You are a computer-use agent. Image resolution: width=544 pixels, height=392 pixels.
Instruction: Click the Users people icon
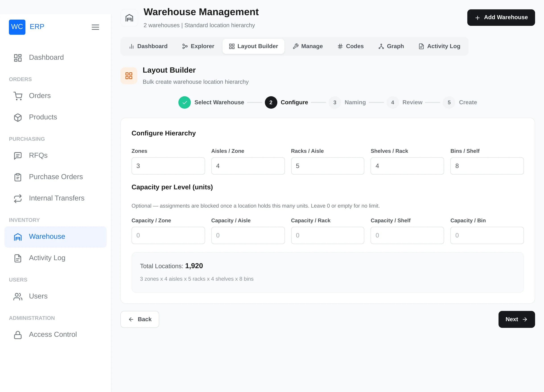tap(18, 296)
